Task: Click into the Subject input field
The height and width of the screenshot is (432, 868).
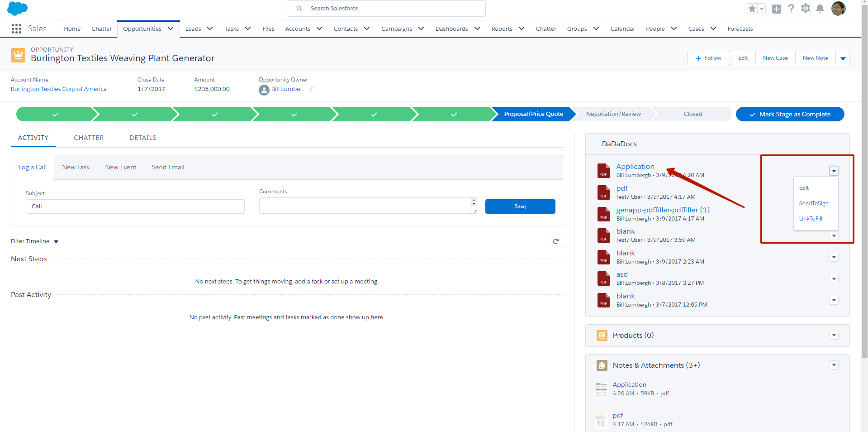Action: coord(135,206)
